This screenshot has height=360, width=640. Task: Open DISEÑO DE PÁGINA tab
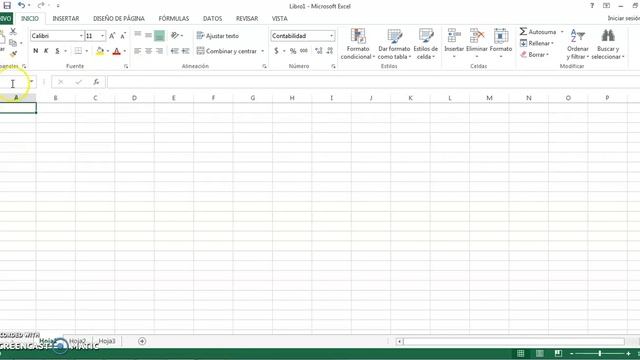pyautogui.click(x=119, y=18)
